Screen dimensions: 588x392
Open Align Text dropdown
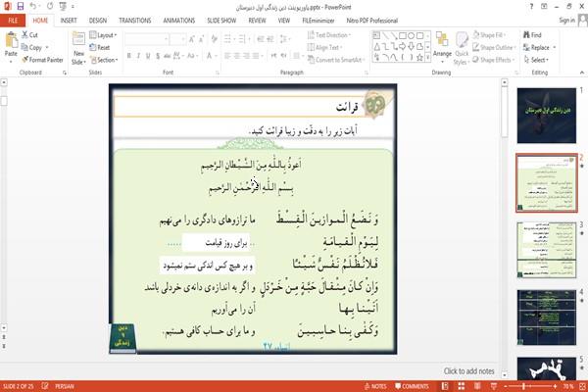(324, 47)
